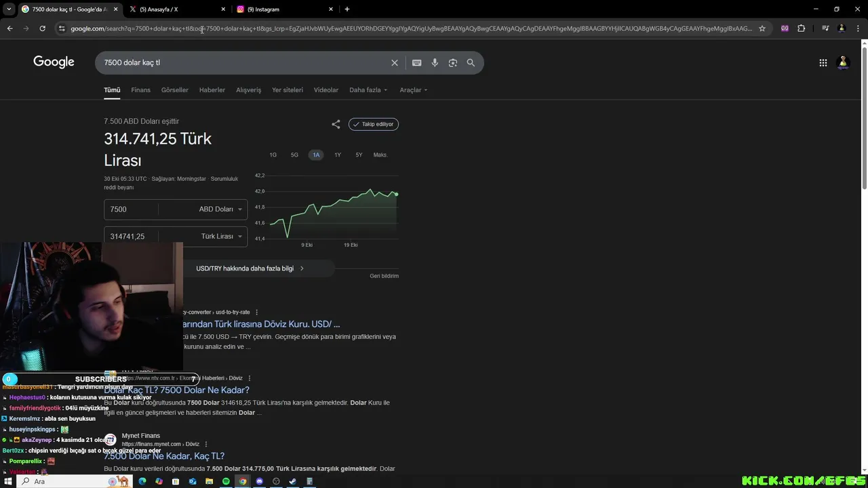Open the media controls music icon
Screen dimensions: 868x488
tap(825, 28)
